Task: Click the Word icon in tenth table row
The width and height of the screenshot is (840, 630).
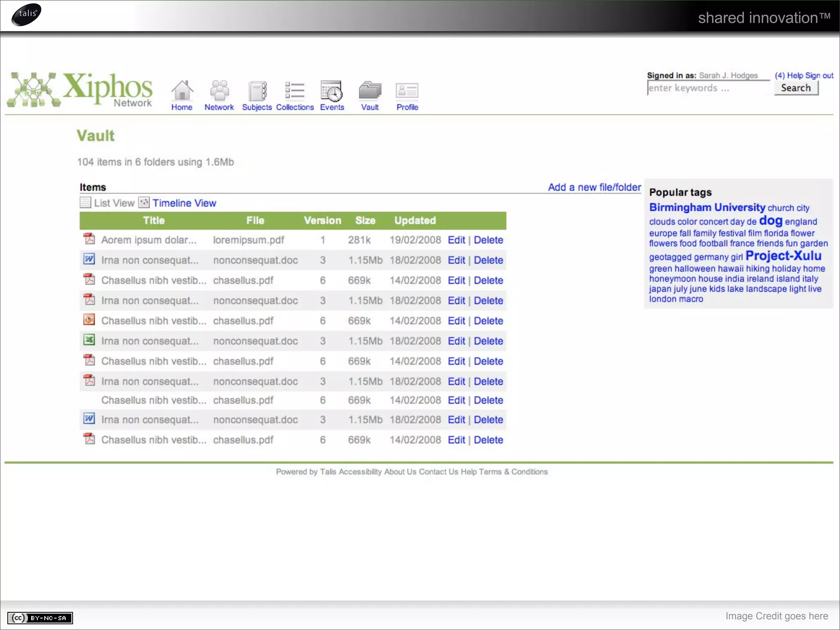Action: pyautogui.click(x=89, y=418)
